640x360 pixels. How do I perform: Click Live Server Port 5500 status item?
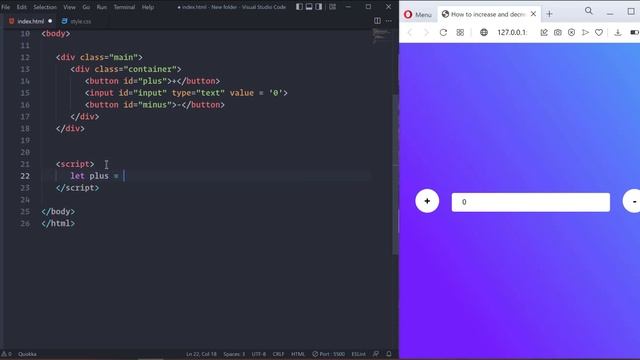click(329, 354)
